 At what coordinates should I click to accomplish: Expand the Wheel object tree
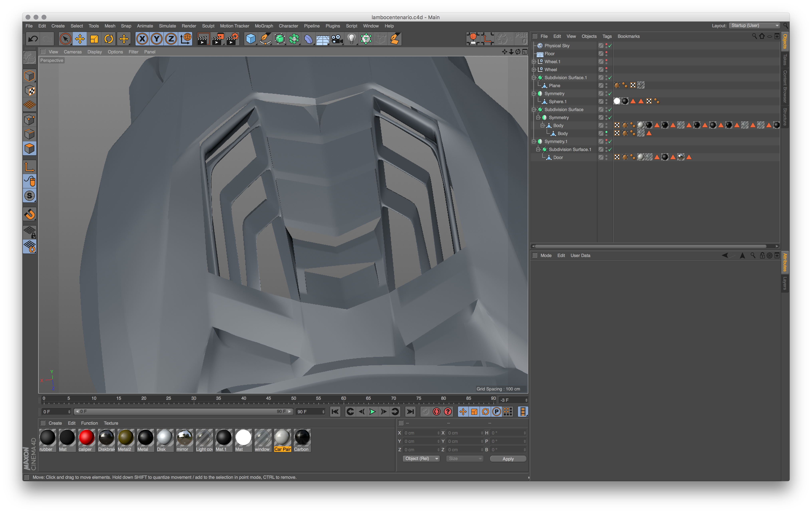pyautogui.click(x=533, y=70)
